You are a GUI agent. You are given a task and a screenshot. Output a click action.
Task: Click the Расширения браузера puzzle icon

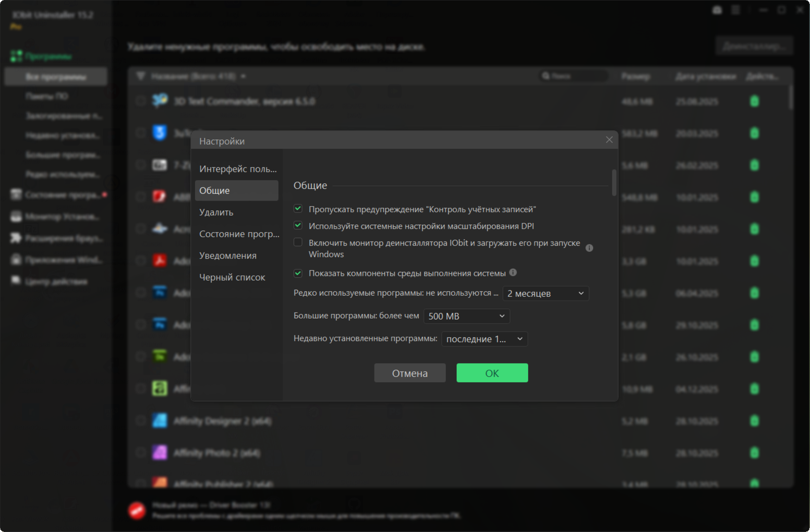(x=16, y=238)
